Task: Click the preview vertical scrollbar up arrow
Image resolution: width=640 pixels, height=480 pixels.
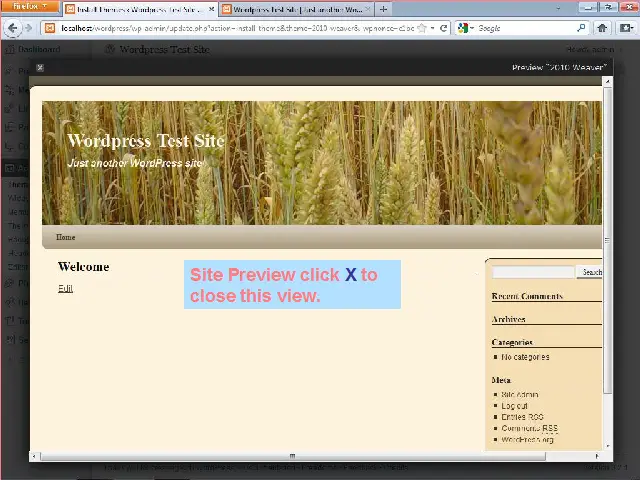Action: (x=607, y=82)
